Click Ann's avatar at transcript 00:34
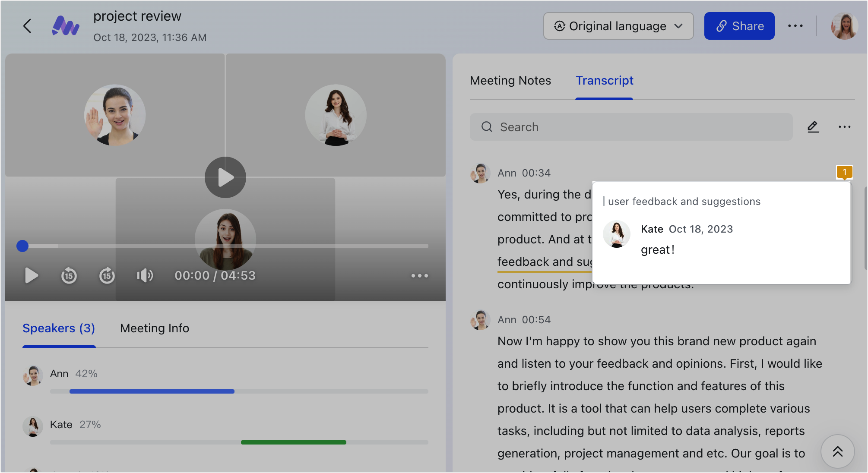Image resolution: width=868 pixels, height=473 pixels. (x=480, y=173)
